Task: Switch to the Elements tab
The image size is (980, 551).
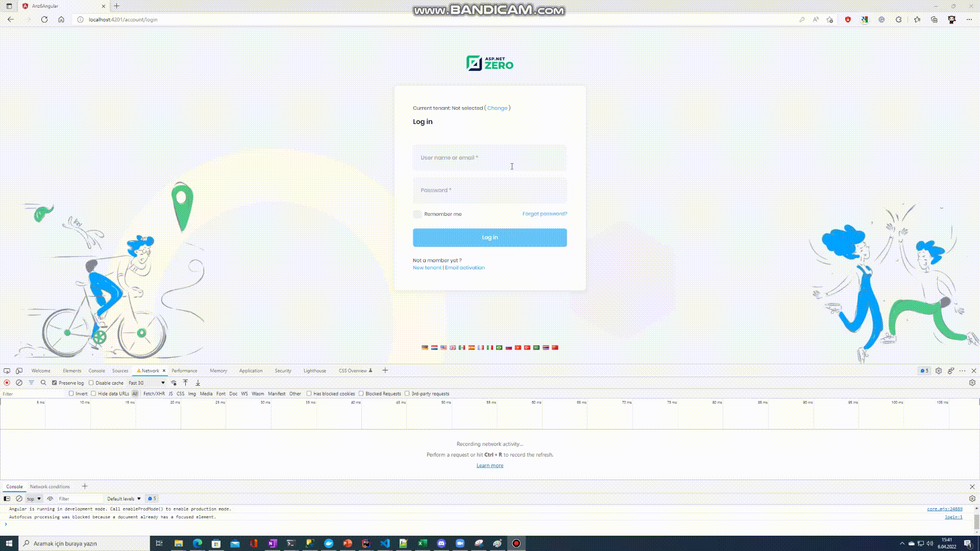Action: point(71,371)
